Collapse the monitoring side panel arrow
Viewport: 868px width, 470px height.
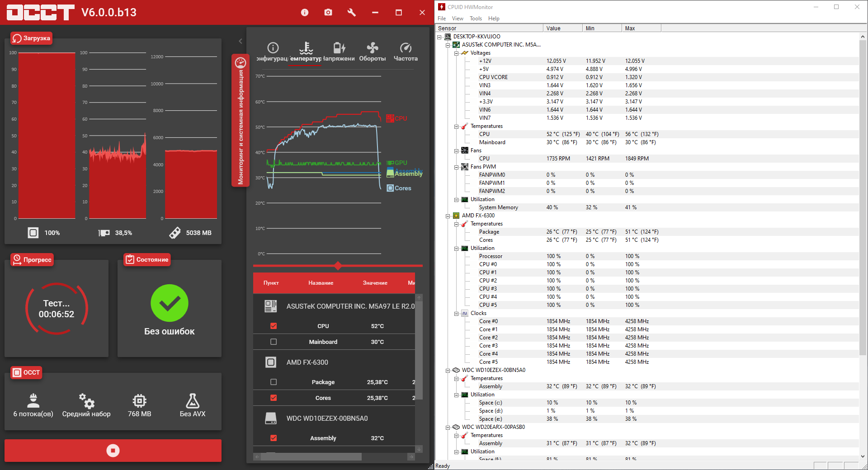(x=241, y=41)
